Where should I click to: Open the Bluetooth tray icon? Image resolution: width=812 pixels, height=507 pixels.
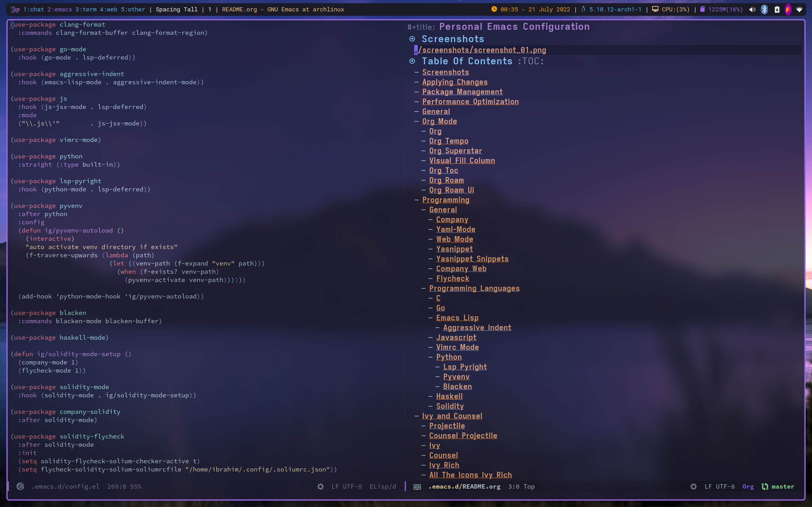coord(764,10)
